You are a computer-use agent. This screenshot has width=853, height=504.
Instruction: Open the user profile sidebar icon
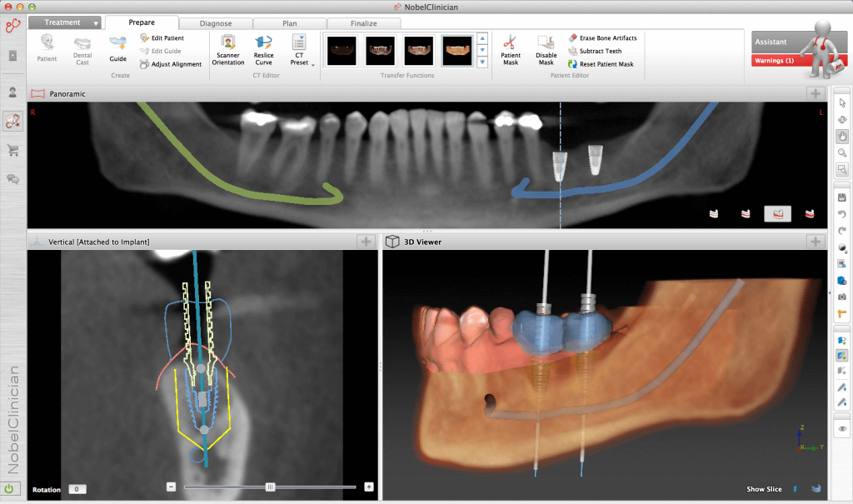pos(13,92)
